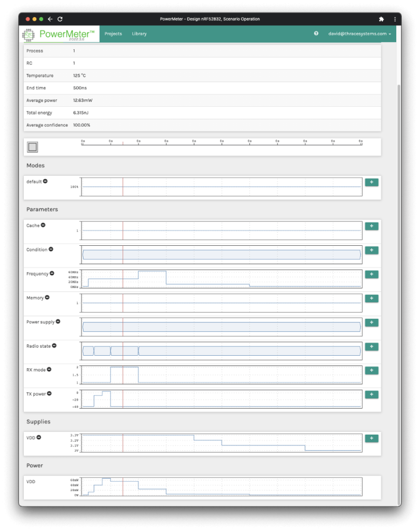Open the david@thracesystems.com user dropdown
Screen dimensions: 420x531
tap(359, 34)
